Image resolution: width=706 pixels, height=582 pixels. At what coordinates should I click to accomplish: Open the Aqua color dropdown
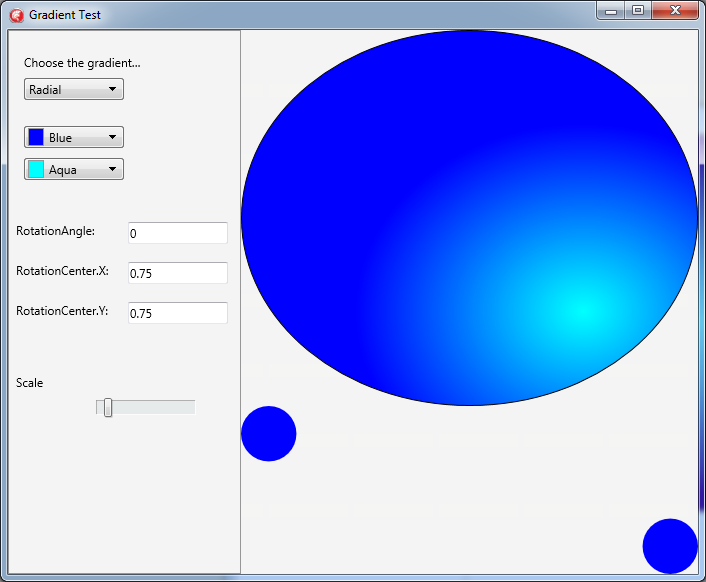74,169
